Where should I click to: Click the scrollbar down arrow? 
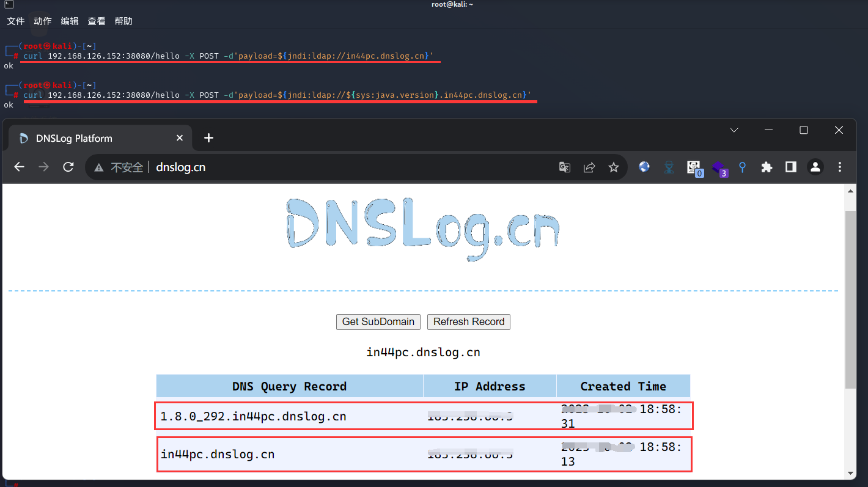850,473
